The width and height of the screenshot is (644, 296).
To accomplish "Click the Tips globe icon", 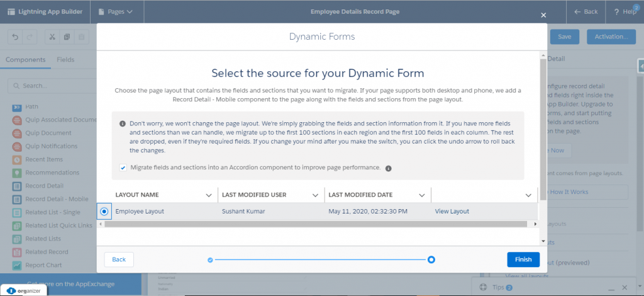I will pos(483,287).
